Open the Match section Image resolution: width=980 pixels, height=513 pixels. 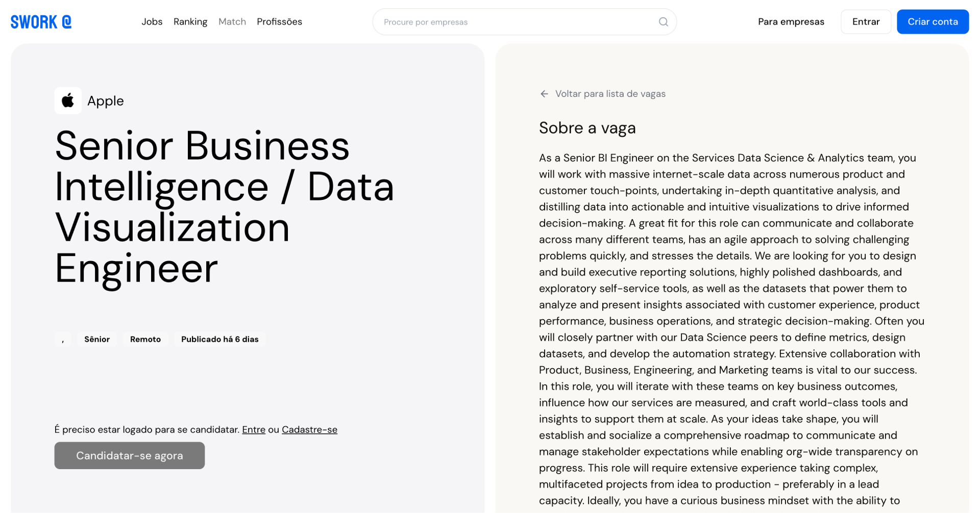coord(232,22)
